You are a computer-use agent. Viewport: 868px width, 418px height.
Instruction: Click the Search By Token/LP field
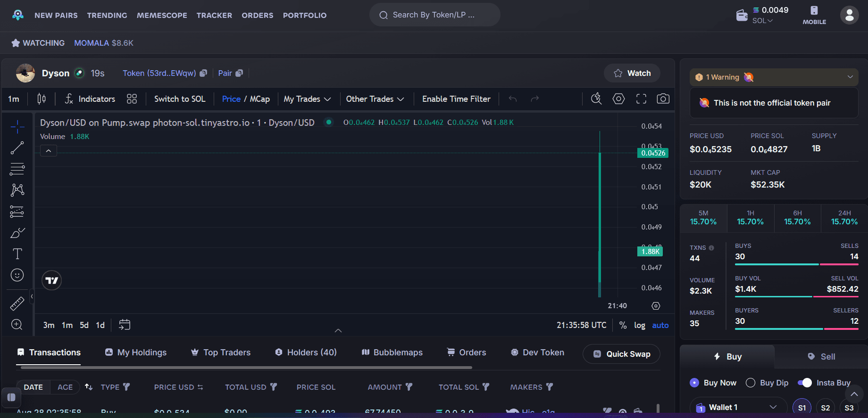(434, 15)
